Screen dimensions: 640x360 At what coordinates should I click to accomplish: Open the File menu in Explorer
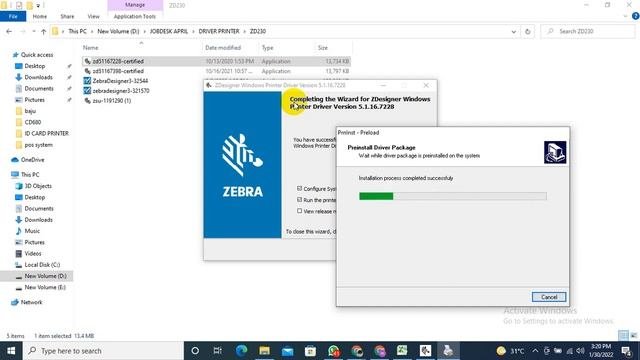coord(13,16)
